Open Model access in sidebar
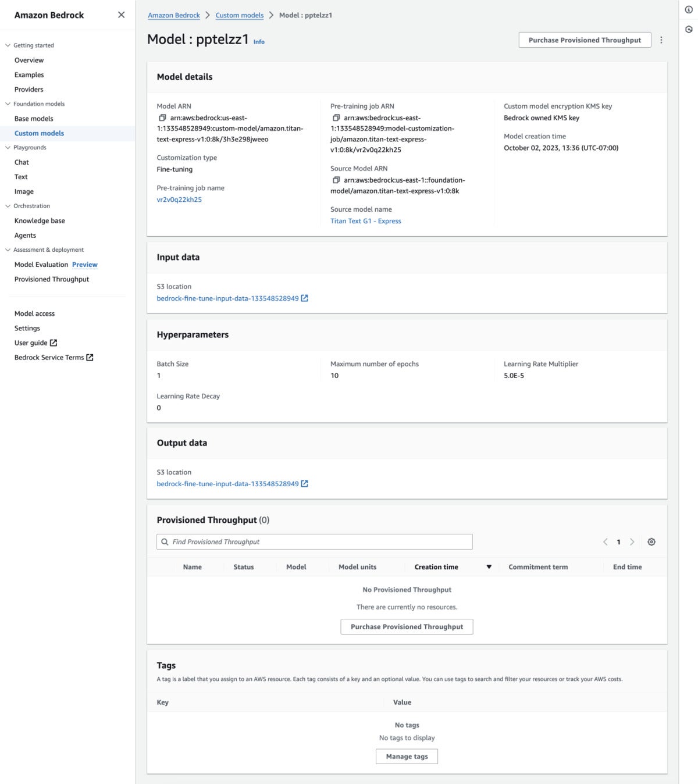Image resolution: width=698 pixels, height=784 pixels. click(34, 313)
